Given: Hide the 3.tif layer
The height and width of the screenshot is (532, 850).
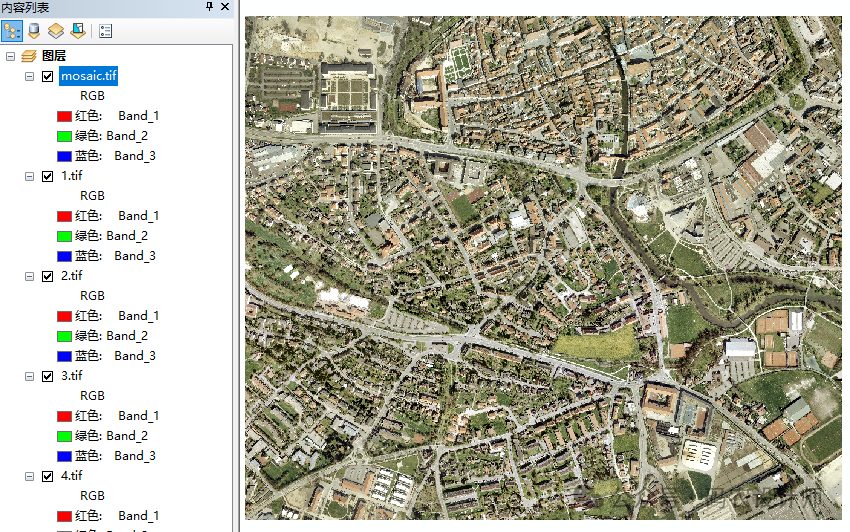Looking at the screenshot, I should click(48, 376).
